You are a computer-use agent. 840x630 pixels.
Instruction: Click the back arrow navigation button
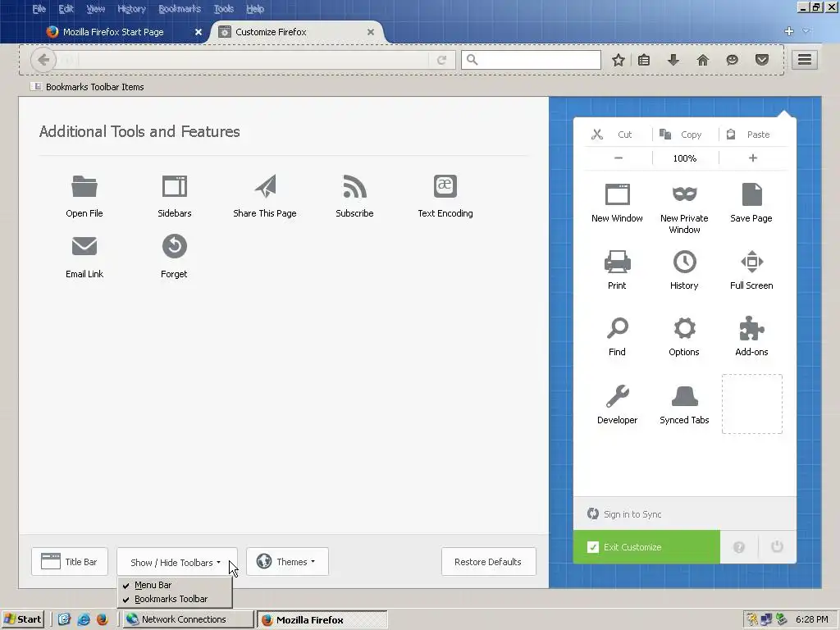pos(43,59)
